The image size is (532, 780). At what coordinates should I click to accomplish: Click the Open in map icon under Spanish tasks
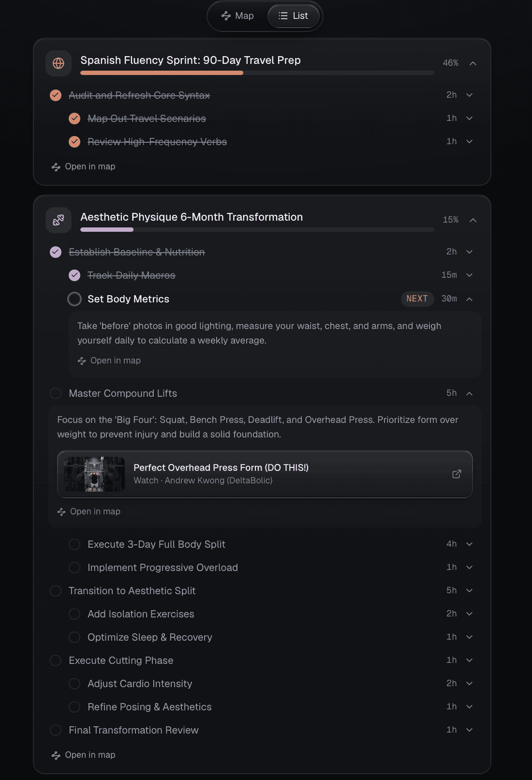pos(56,167)
